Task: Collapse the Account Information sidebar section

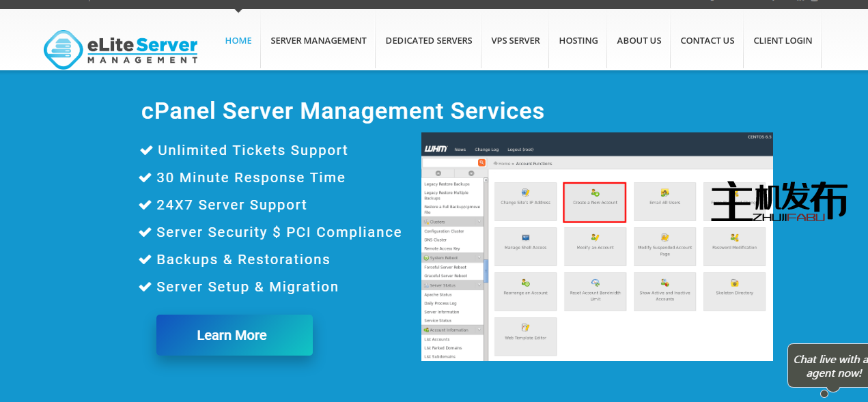Action: [479, 330]
